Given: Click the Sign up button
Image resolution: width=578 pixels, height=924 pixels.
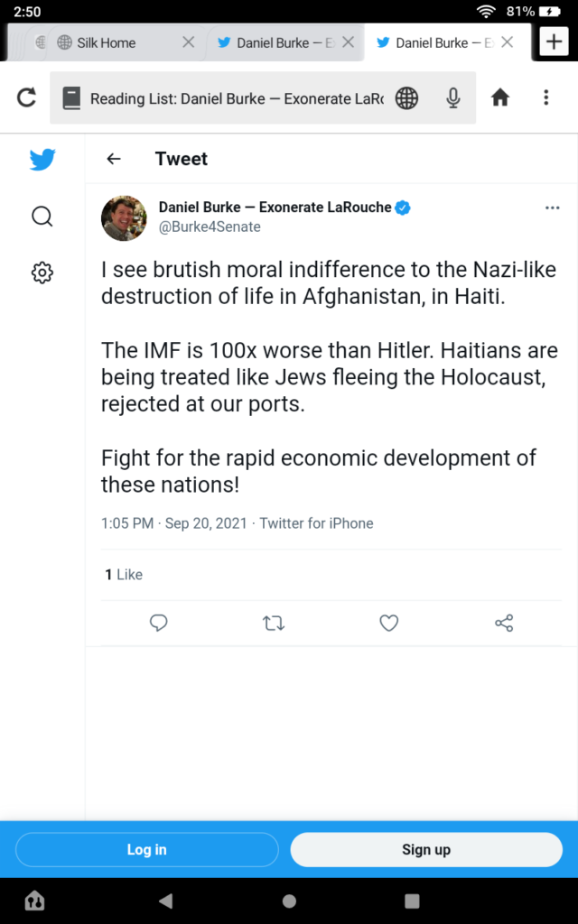Looking at the screenshot, I should coord(426,850).
